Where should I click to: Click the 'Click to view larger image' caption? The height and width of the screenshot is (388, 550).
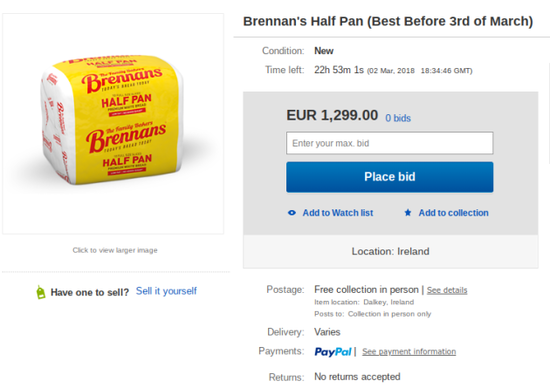[x=115, y=250]
